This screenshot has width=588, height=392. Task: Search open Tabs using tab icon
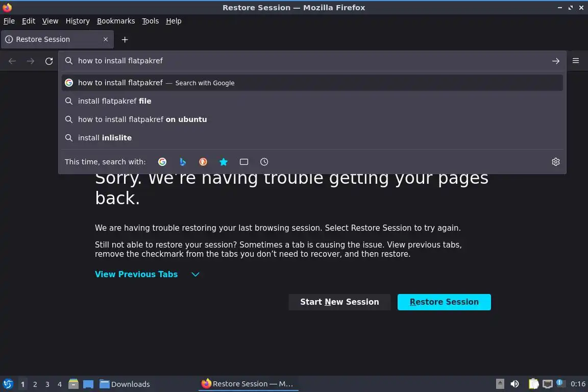coord(244,162)
